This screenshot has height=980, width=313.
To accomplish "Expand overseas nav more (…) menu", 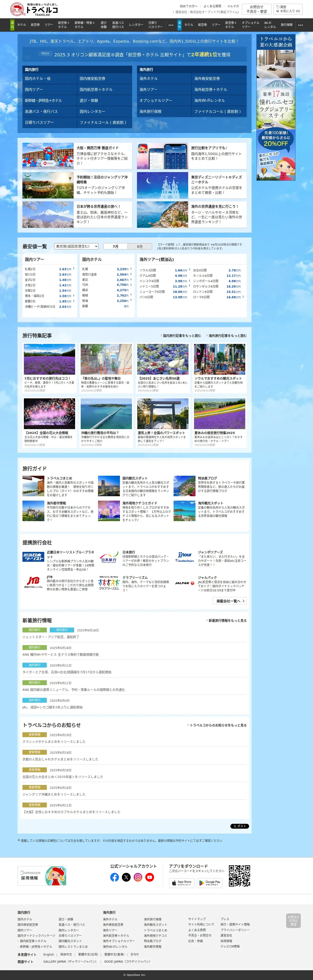I will pos(301,25).
